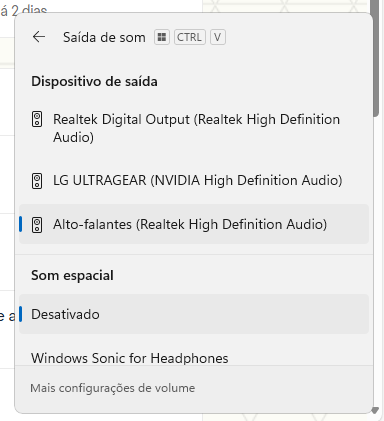384x421 pixels.
Task: Click the Windows key shortcut icon
Action: pyautogui.click(x=162, y=37)
